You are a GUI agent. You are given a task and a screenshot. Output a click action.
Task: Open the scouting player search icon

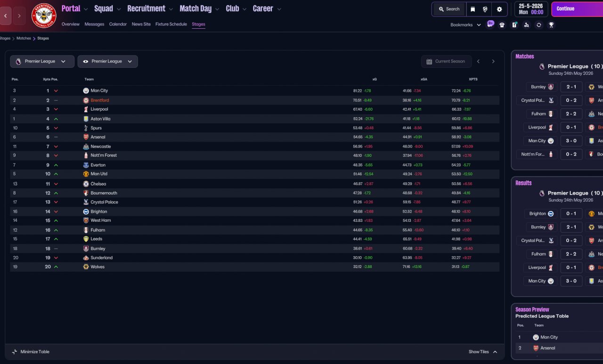pyautogui.click(x=527, y=25)
